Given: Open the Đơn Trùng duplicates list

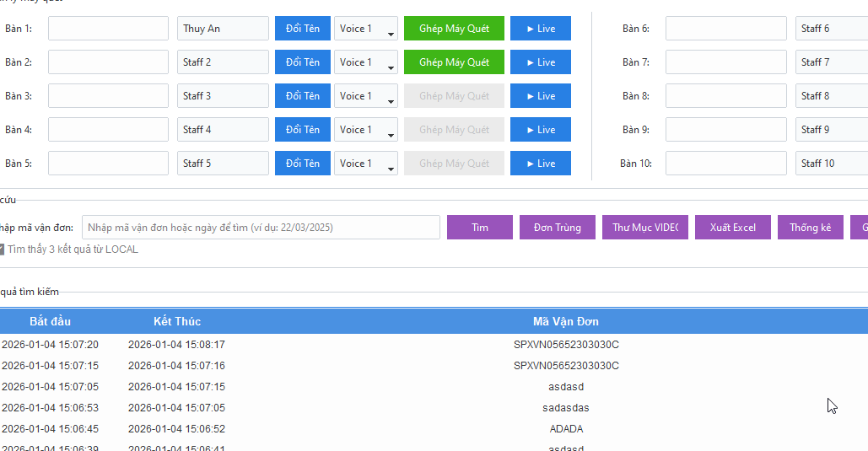Looking at the screenshot, I should click(x=557, y=228).
